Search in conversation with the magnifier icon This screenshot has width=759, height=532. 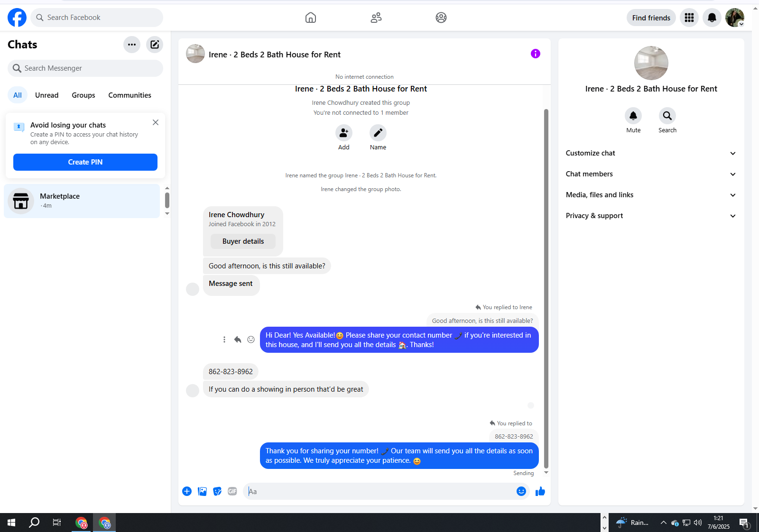[x=667, y=116]
